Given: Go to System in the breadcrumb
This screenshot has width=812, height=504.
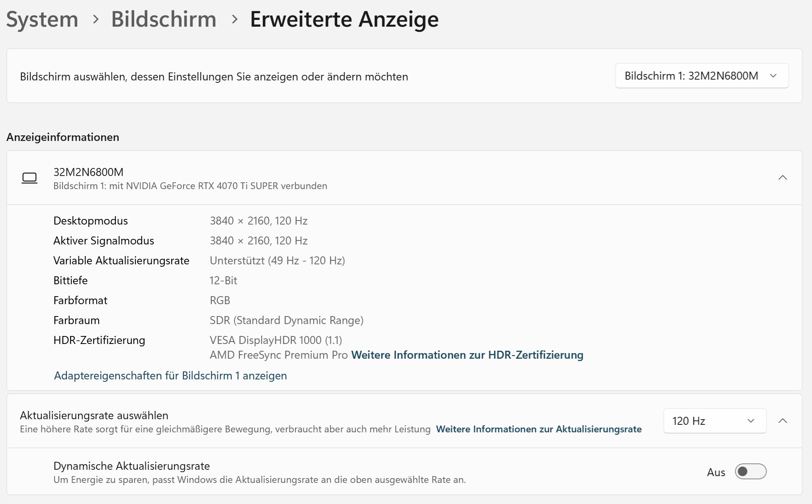Looking at the screenshot, I should click(42, 19).
